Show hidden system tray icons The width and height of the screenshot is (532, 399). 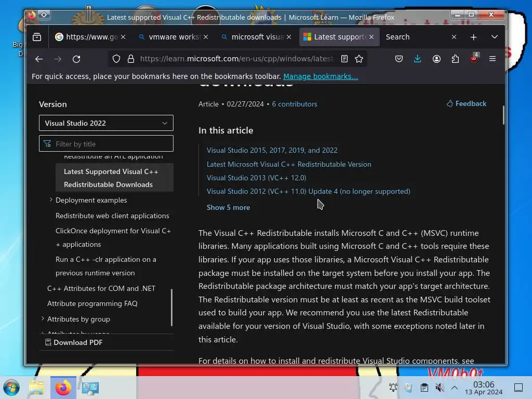point(455,388)
